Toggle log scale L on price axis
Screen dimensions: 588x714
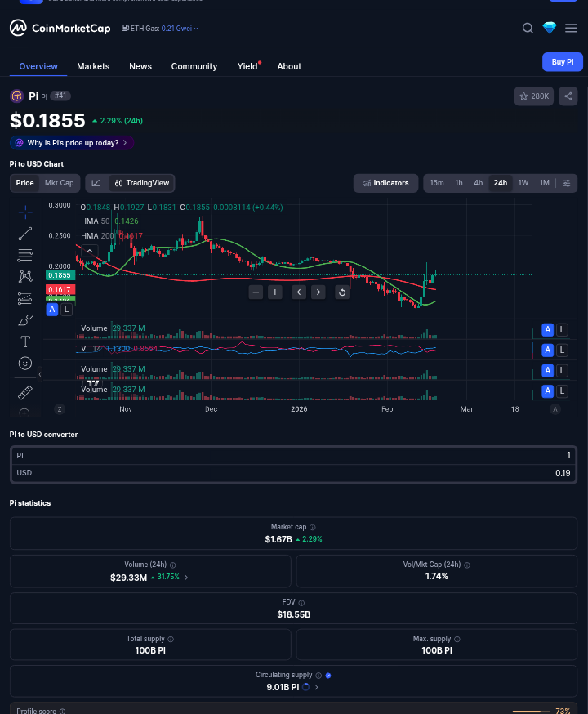tap(66, 310)
